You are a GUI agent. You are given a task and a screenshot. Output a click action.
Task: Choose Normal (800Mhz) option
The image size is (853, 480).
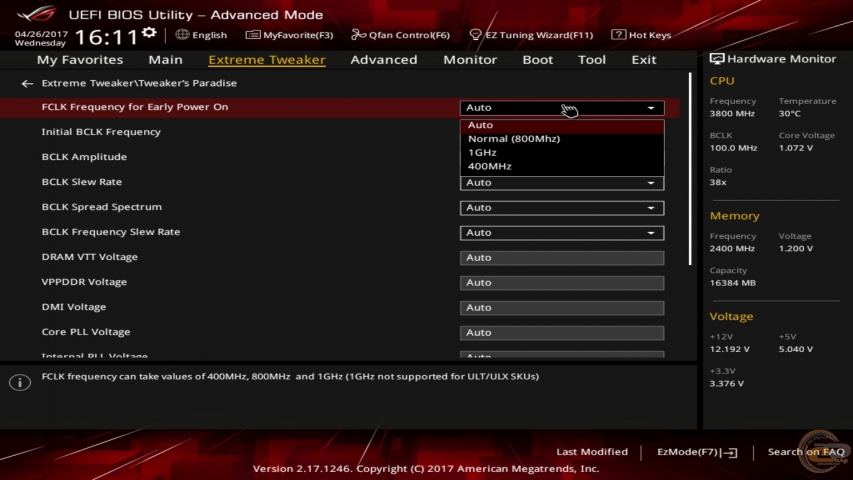click(562, 139)
